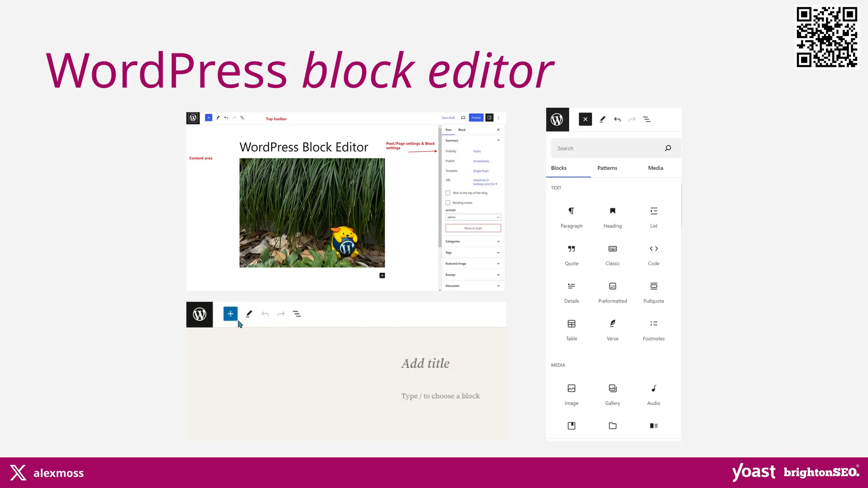Toggle the settings sidebar button next to Publish
Screen dimensions: 868x488
pos(490,118)
